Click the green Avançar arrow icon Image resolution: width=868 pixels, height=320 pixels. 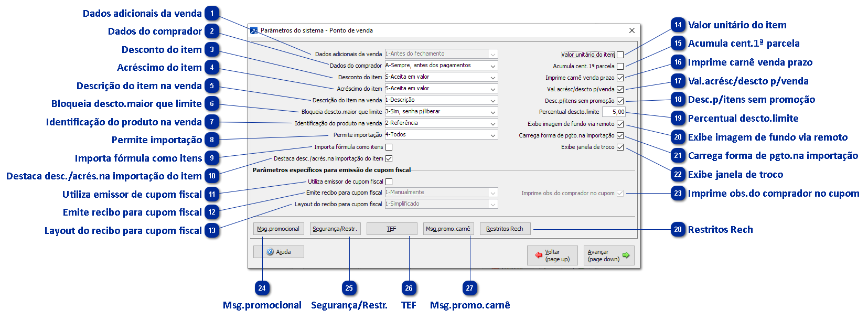[626, 255]
